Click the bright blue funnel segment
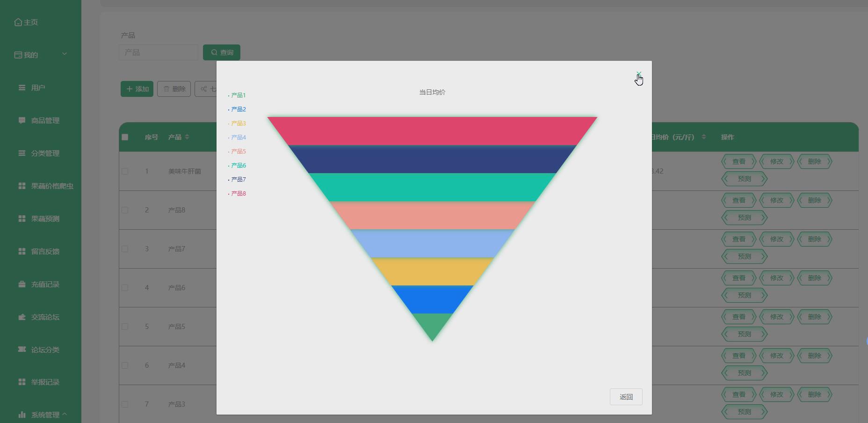868x423 pixels. [x=432, y=299]
